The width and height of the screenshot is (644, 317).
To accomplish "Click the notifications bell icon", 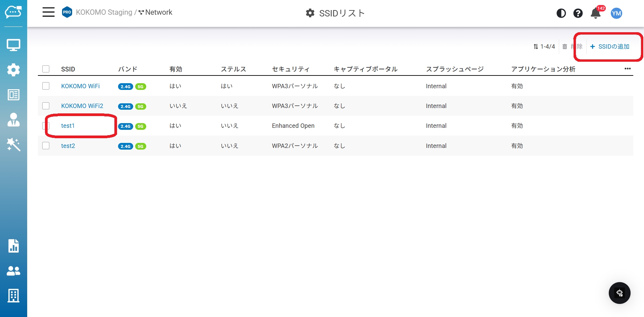I will tap(595, 13).
